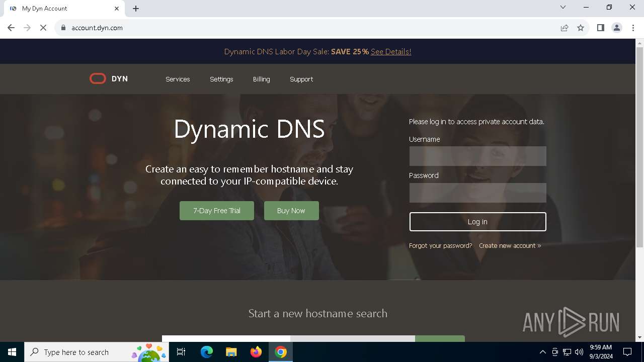The height and width of the screenshot is (362, 644).
Task: Open a new tab with plus button
Action: click(136, 9)
